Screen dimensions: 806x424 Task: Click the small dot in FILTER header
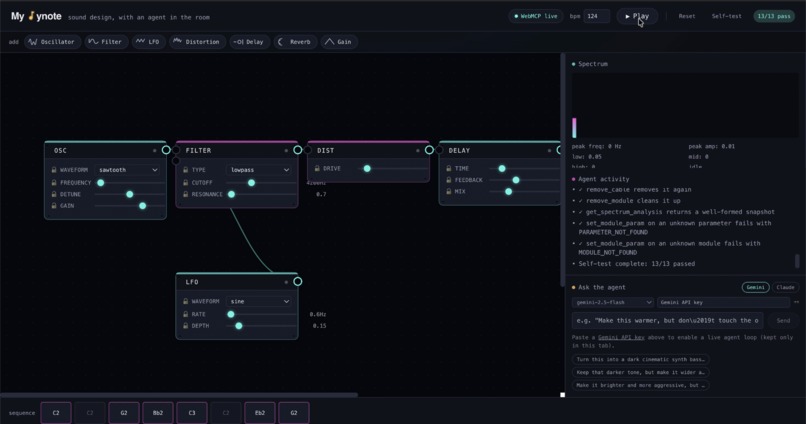[x=286, y=151]
